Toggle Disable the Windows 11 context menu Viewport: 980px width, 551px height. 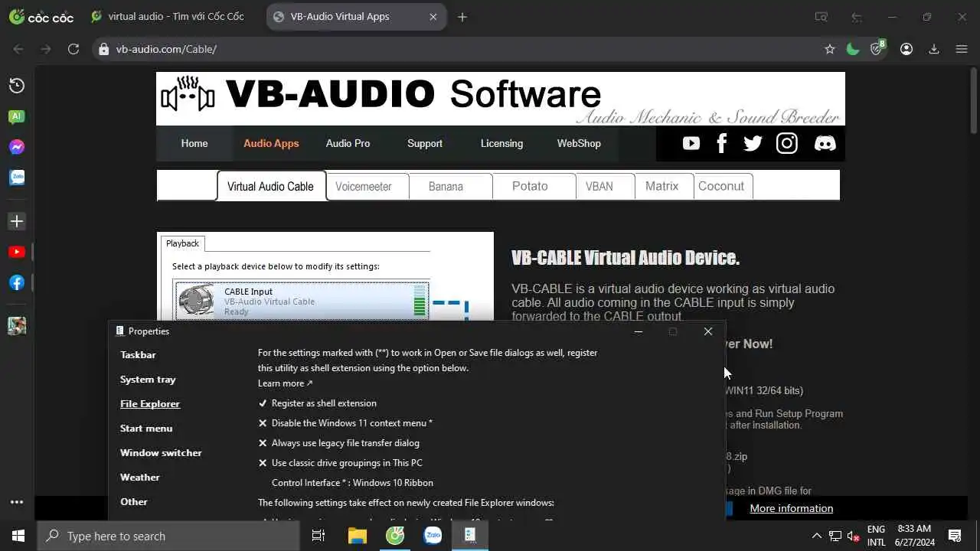click(x=345, y=423)
